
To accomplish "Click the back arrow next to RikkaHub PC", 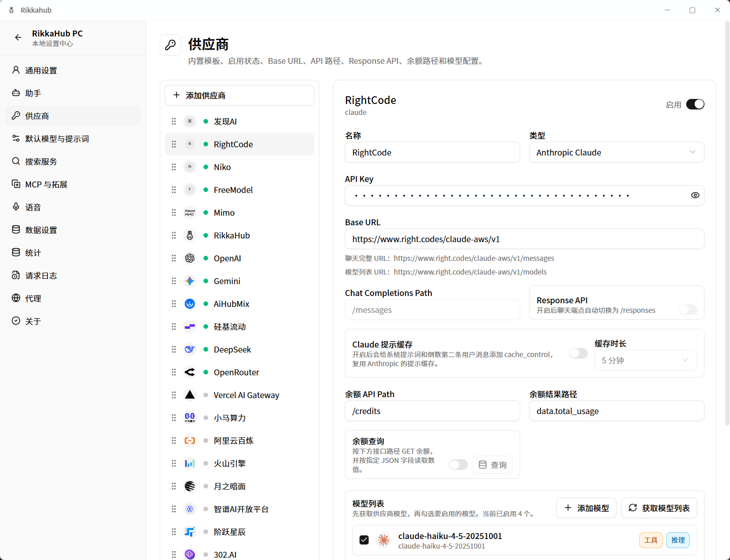I will tap(18, 38).
